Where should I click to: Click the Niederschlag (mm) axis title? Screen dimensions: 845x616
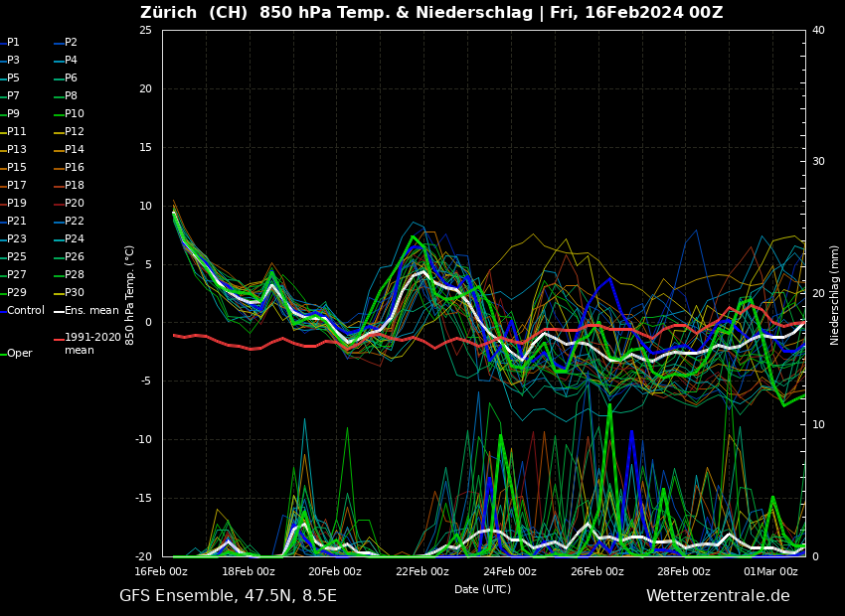click(x=834, y=295)
